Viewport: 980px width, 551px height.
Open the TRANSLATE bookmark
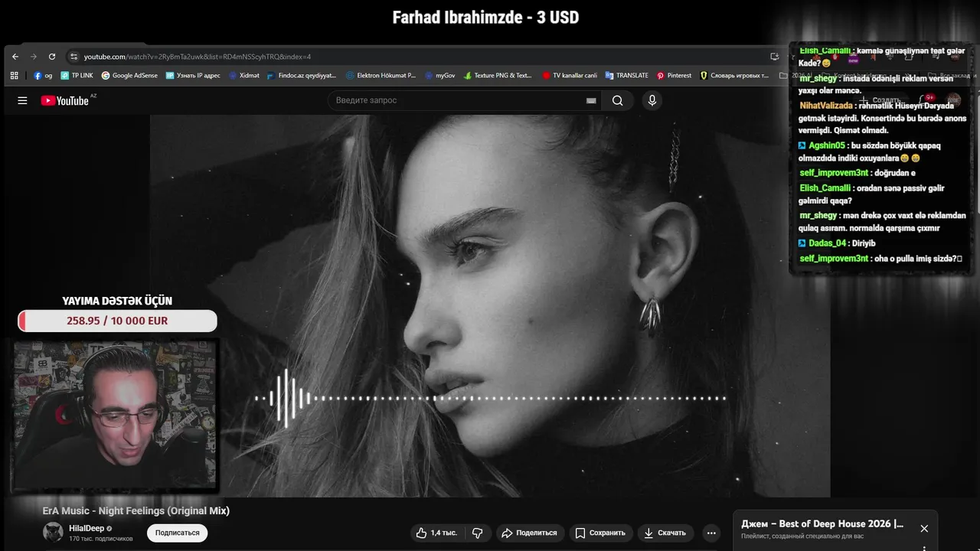point(626,76)
